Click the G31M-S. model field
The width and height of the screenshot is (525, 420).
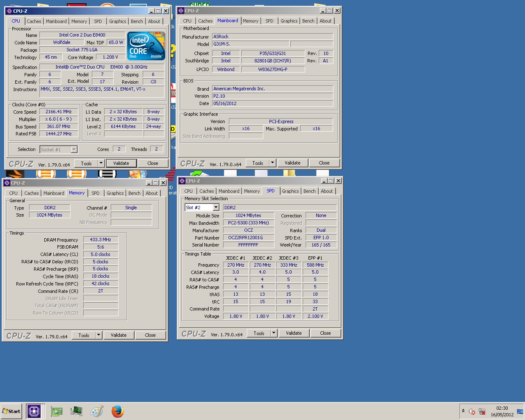250,44
